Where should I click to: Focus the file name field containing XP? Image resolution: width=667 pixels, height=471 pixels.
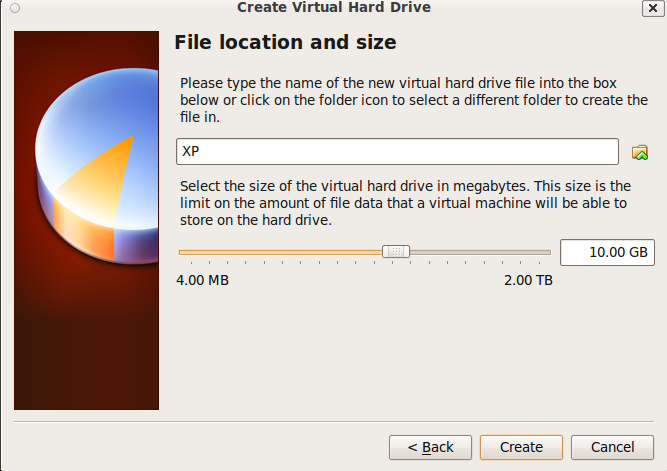[x=397, y=151]
